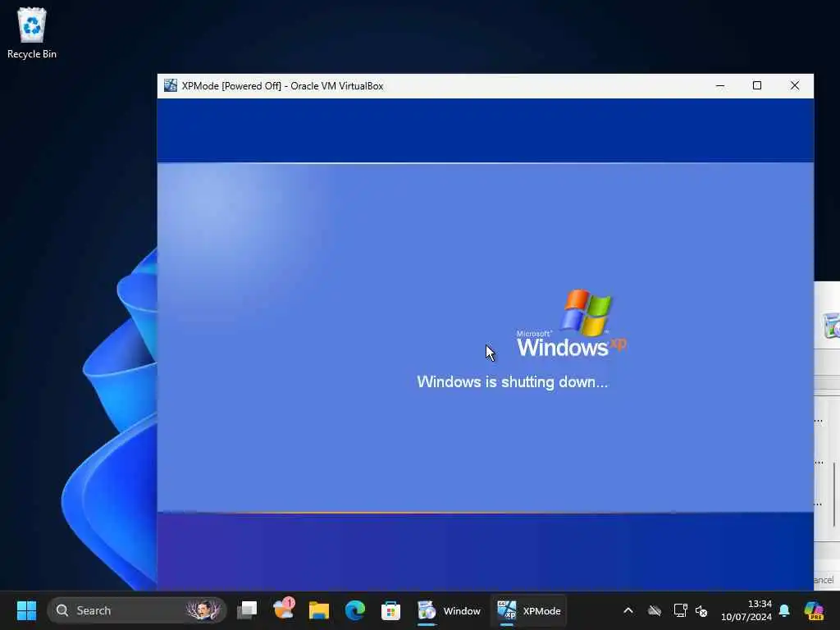This screenshot has height=630, width=840.
Task: Expand the hidden system tray icons chevron
Action: [628, 610]
